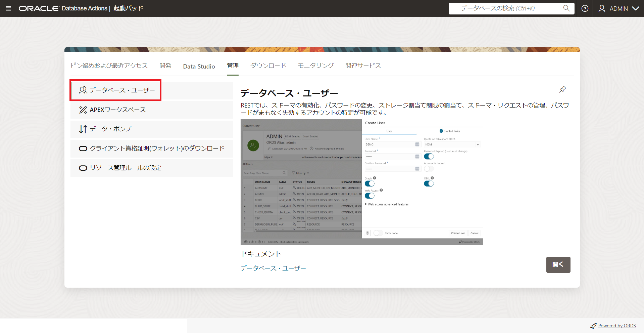
Task: Click the クライアント資格証明(ウォレット) icon
Action: [83, 149]
